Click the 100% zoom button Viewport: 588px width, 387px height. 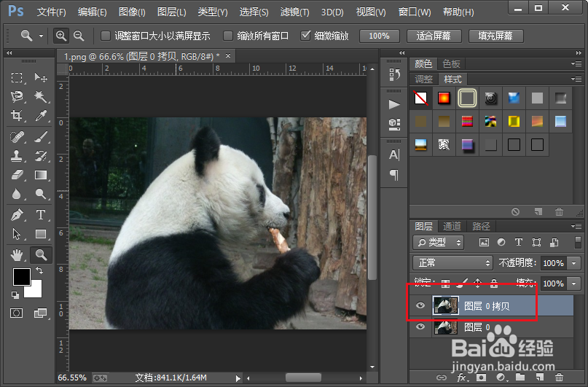pos(379,36)
